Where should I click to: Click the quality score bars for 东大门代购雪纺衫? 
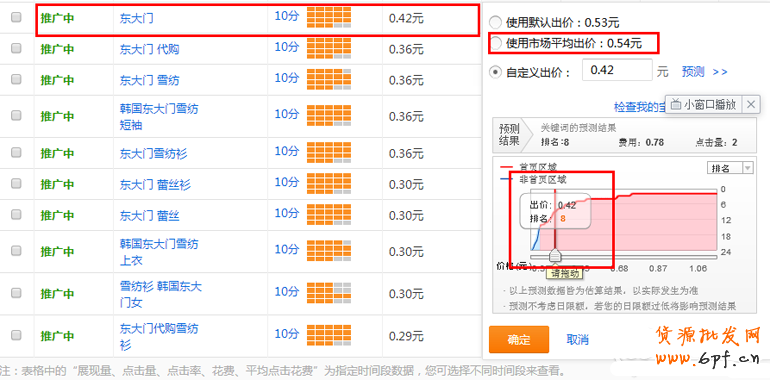click(x=329, y=335)
